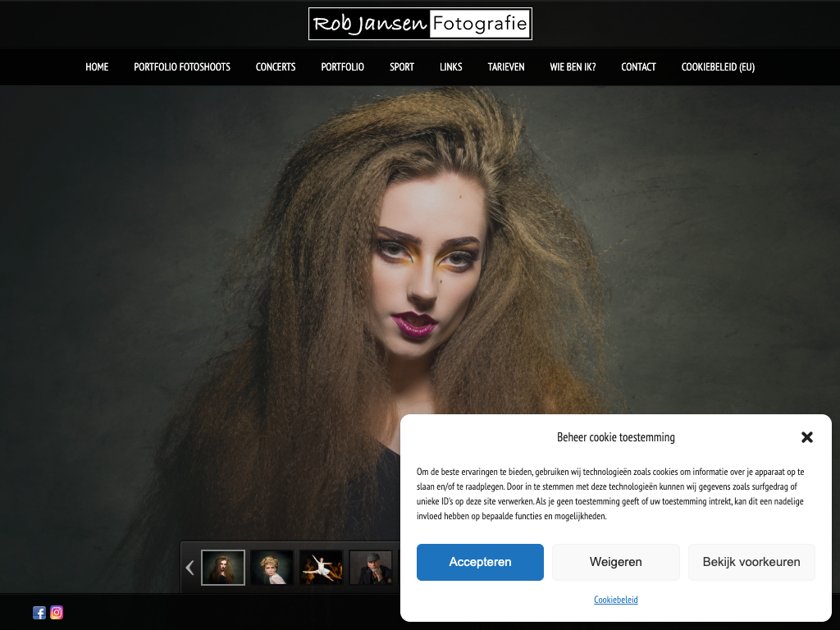The image size is (840, 630).
Task: Select the blonde woman portrait thumbnail
Action: (x=272, y=568)
